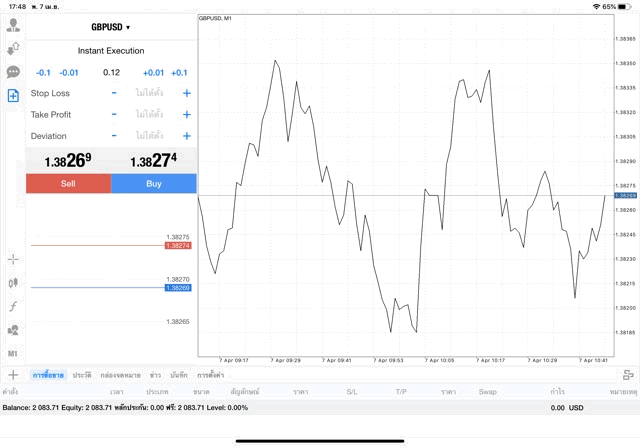Open the objects shapes icon
Image resolution: width=640 pixels, height=447 pixels.
tap(13, 330)
